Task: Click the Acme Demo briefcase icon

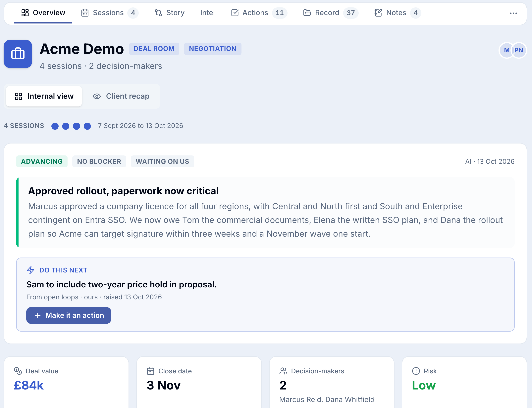Action: (x=18, y=54)
